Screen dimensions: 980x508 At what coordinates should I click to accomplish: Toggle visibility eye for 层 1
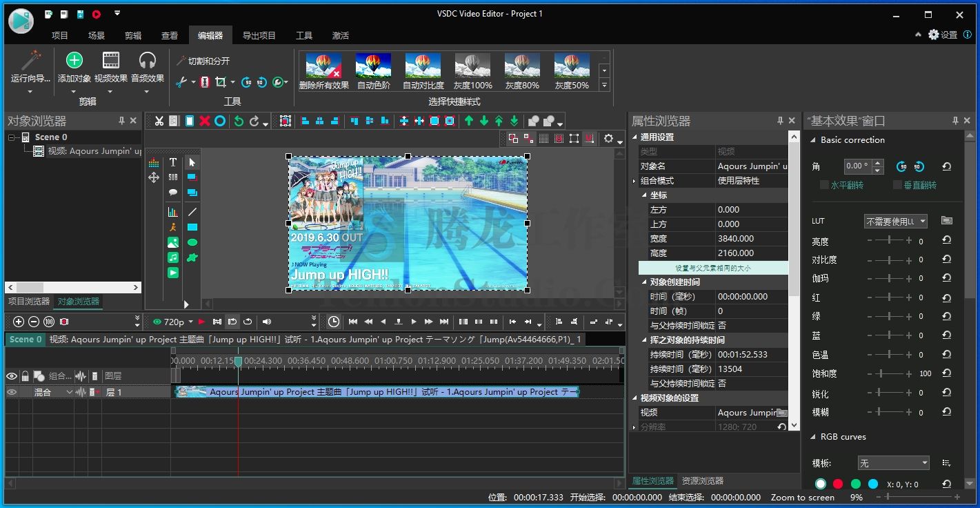click(x=12, y=392)
